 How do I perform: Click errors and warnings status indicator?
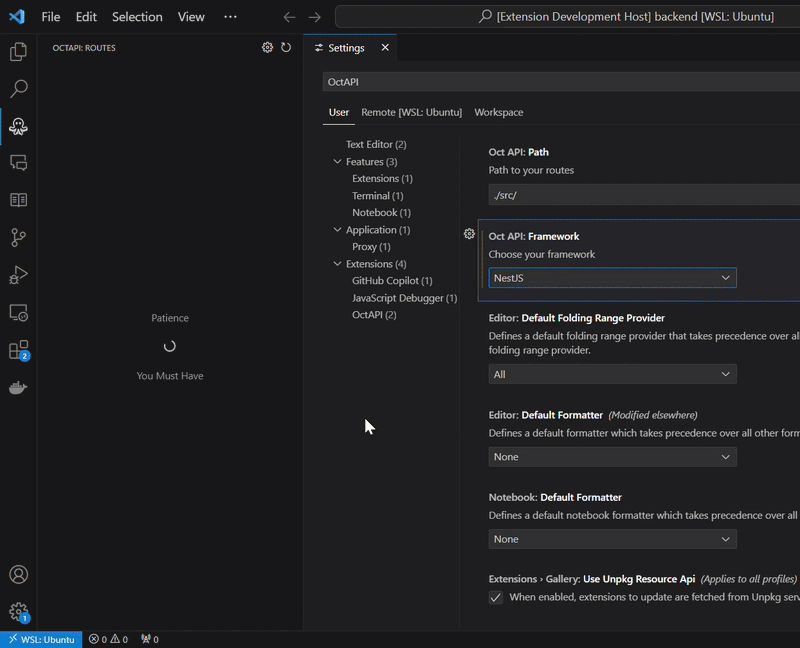pyautogui.click(x=108, y=639)
